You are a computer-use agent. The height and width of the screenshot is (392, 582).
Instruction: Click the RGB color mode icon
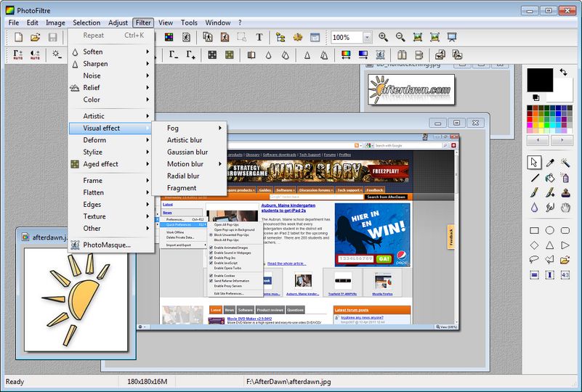[169, 37]
